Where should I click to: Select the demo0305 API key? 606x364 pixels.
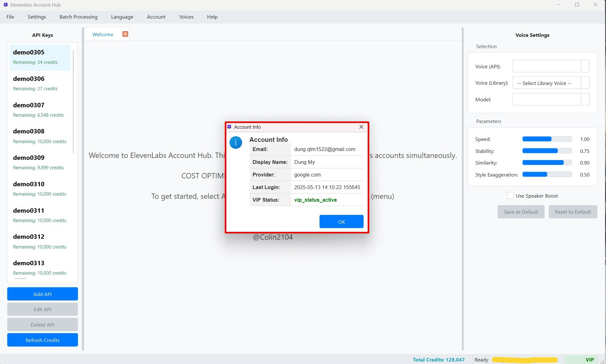(40, 57)
